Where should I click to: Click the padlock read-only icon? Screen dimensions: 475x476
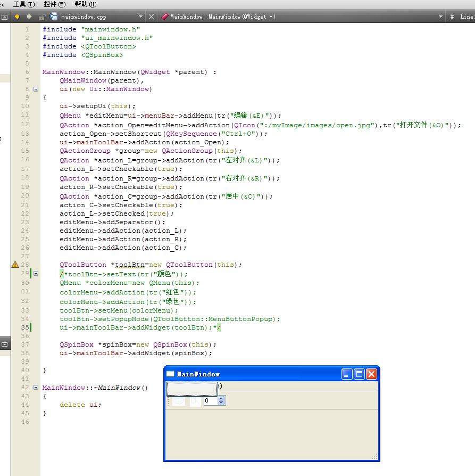pyautogui.click(x=42, y=17)
